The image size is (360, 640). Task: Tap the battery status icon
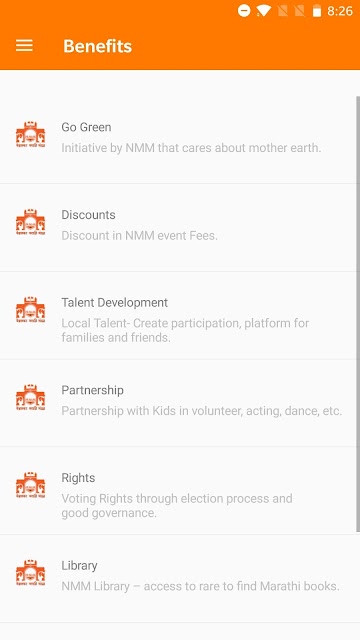(317, 11)
